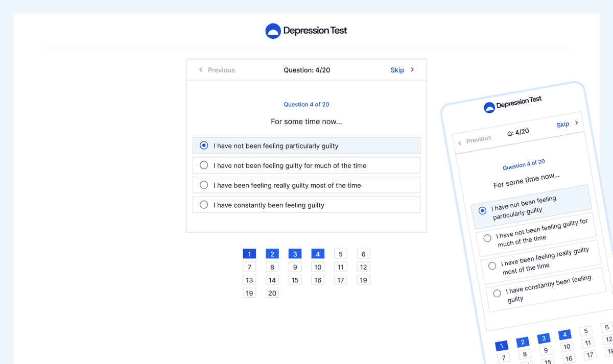Image resolution: width=613 pixels, height=364 pixels.
Task: Click the 'Question: 4/20' counter in desktop view
Action: coord(307,70)
